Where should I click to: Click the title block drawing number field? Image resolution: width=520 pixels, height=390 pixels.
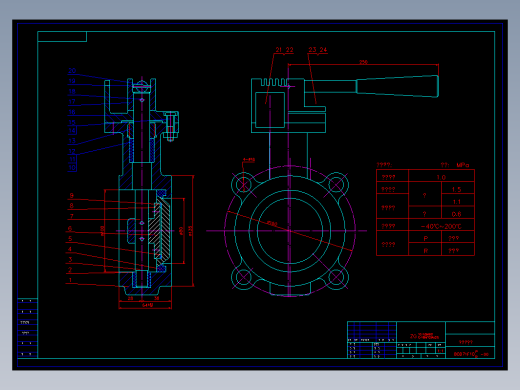(470, 354)
